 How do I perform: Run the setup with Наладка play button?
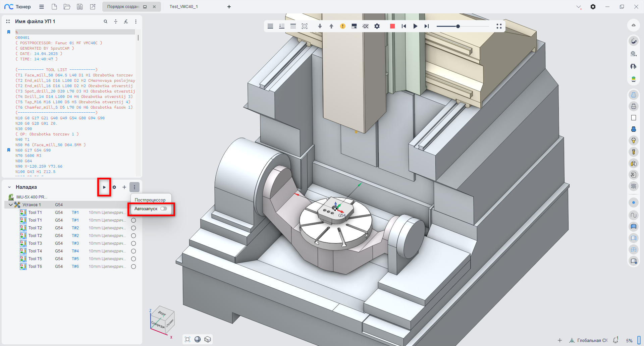point(104,187)
